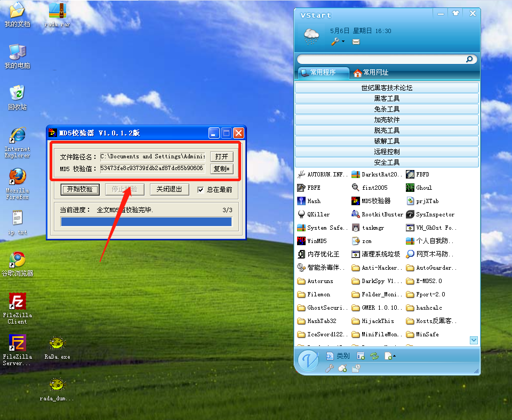Click the 打开 button to browse file
Screen dimensions: 512x420
pos(222,157)
